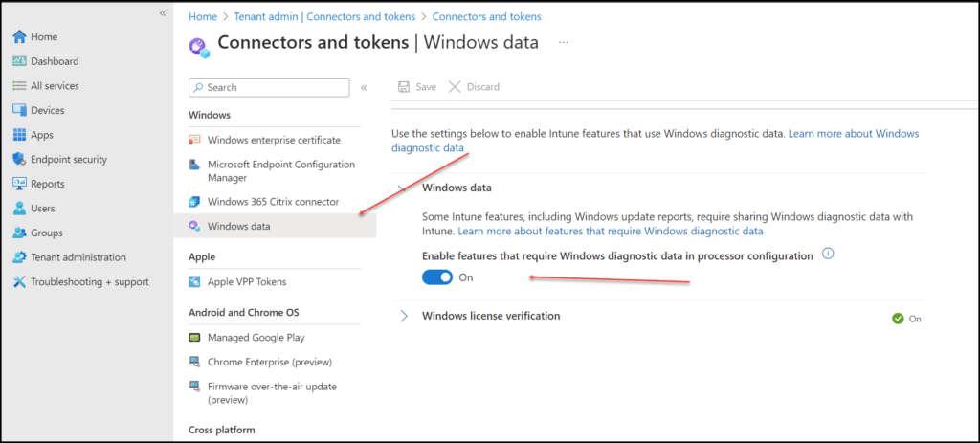
Task: Collapse the Windows data section chevron
Action: click(x=404, y=188)
